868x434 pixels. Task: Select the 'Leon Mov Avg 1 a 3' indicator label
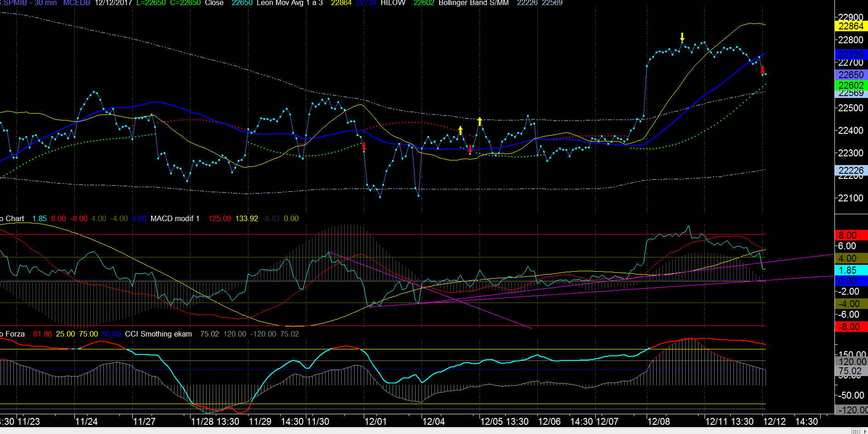pos(289,3)
